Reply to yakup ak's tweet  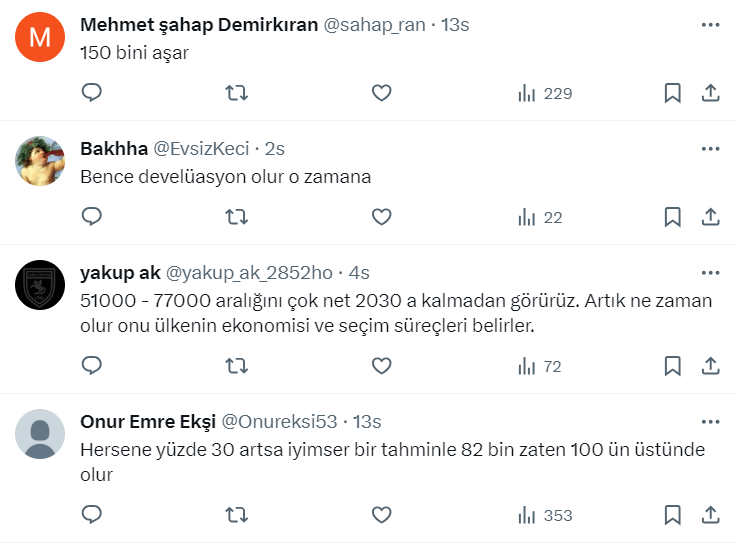(92, 366)
